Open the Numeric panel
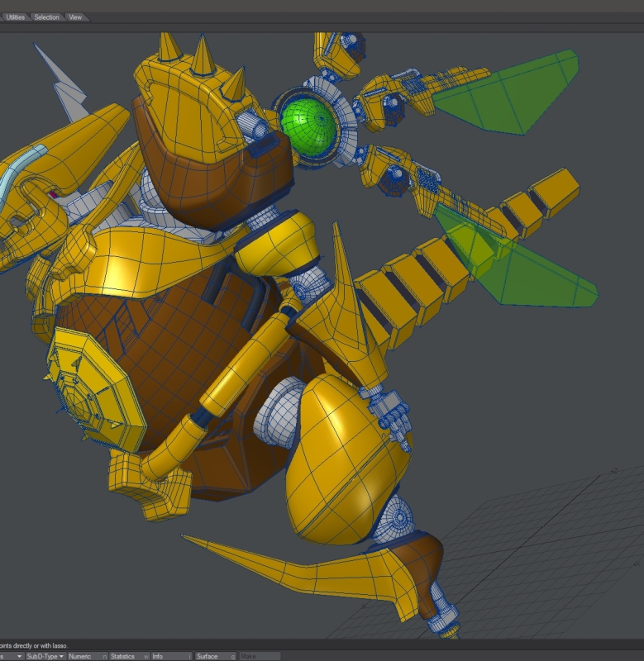The image size is (644, 661). pos(83,656)
